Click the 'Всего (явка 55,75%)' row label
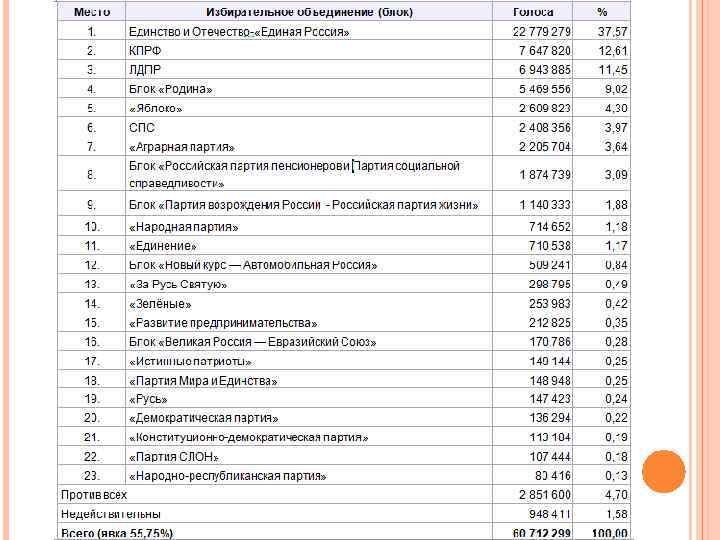 point(117,534)
